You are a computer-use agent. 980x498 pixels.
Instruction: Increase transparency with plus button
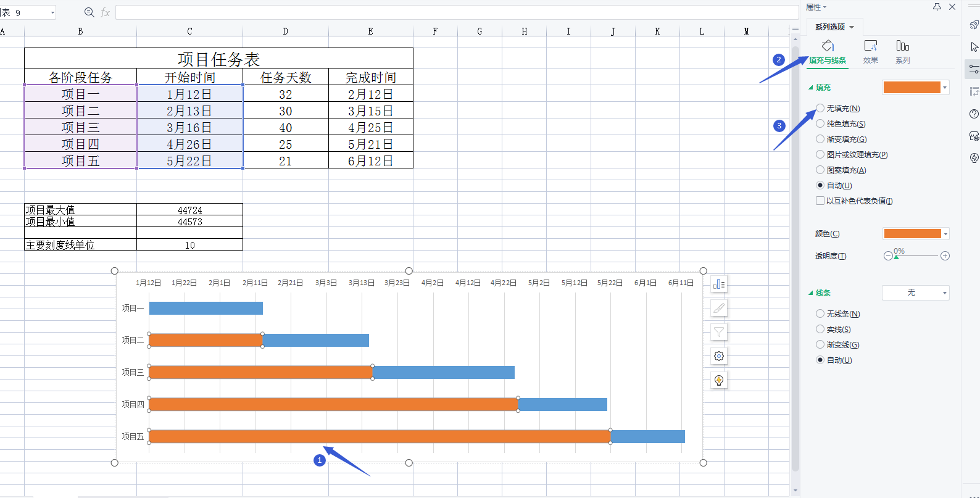coord(945,255)
